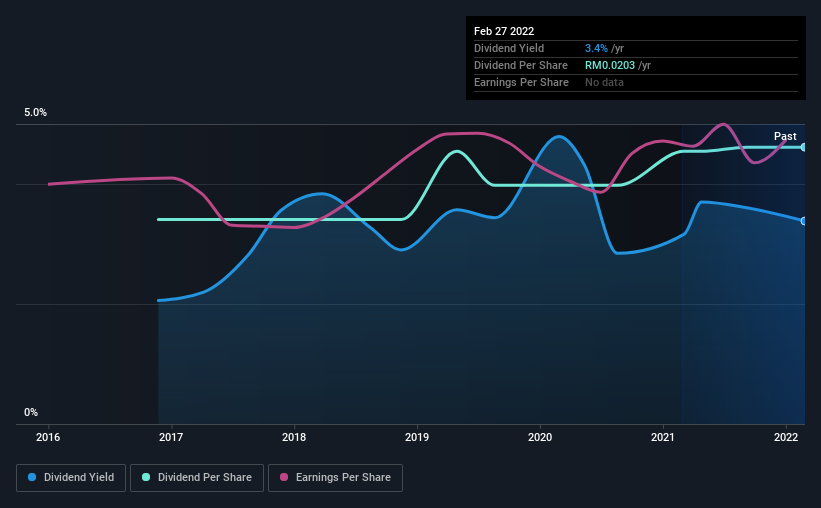Toggle the Dividend Per Share legend button
Viewport: 821px width, 508px height.
pos(197,478)
